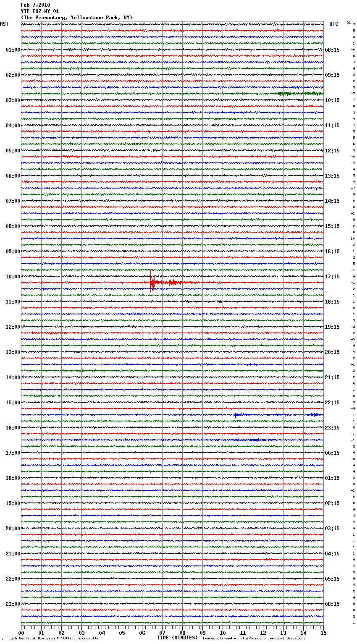Click the date header 'Feb 7,2010'
Viewport: 357px width, 644px height.
point(35,5)
